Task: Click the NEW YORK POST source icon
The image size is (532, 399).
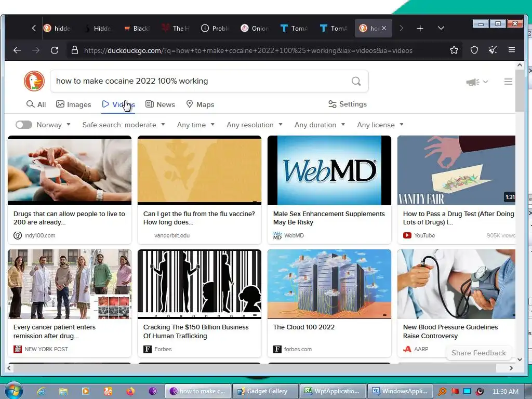Action: tap(17, 349)
